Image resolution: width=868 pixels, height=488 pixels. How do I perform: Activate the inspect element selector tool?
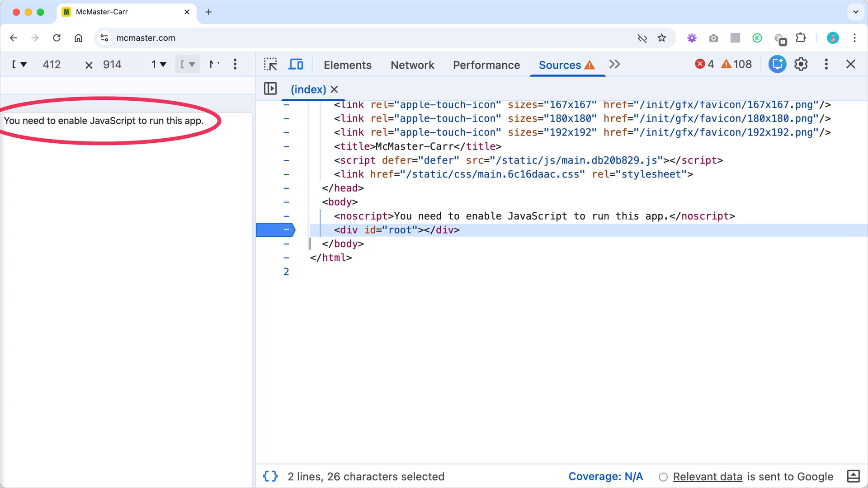pyautogui.click(x=270, y=64)
